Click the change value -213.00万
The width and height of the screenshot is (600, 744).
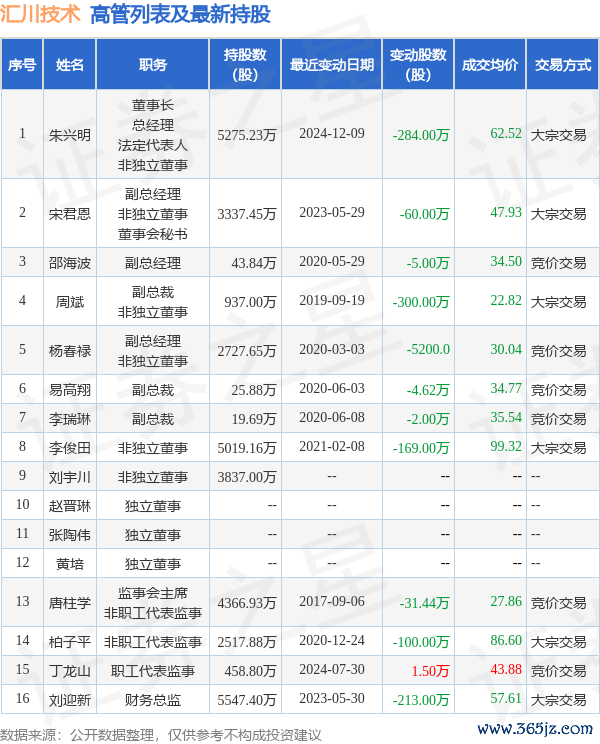coord(421,700)
